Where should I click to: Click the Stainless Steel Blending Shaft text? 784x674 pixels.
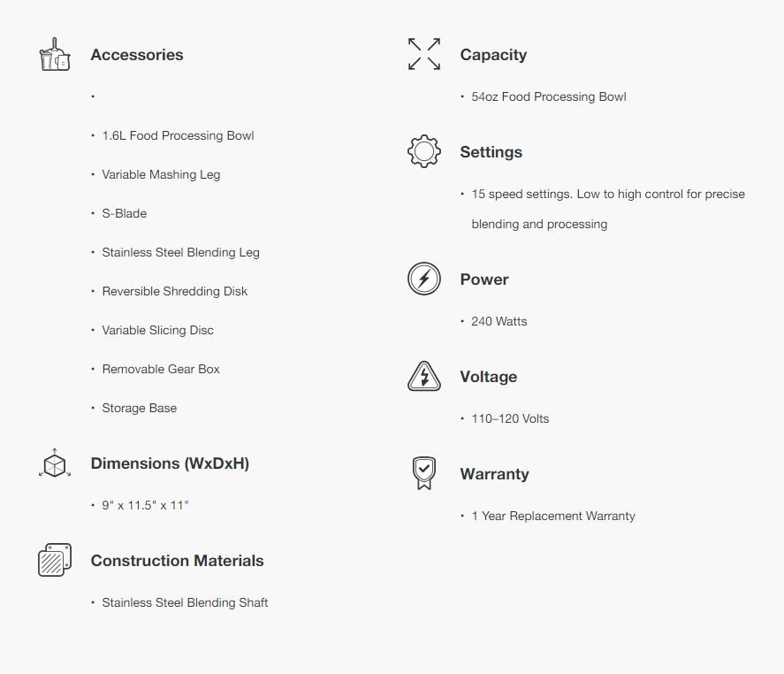point(185,602)
